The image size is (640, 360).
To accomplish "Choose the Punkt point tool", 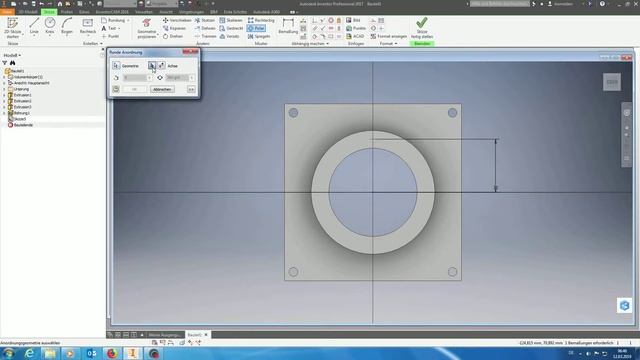I will (x=110, y=36).
